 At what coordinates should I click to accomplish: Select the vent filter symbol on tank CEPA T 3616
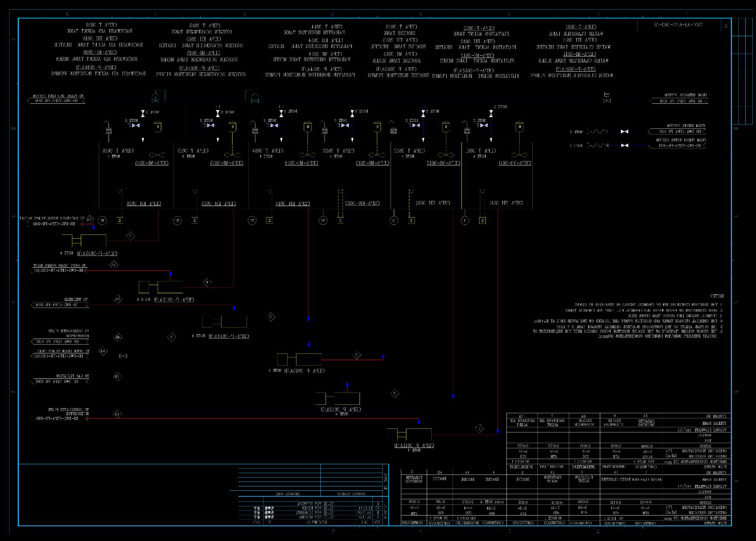click(109, 131)
